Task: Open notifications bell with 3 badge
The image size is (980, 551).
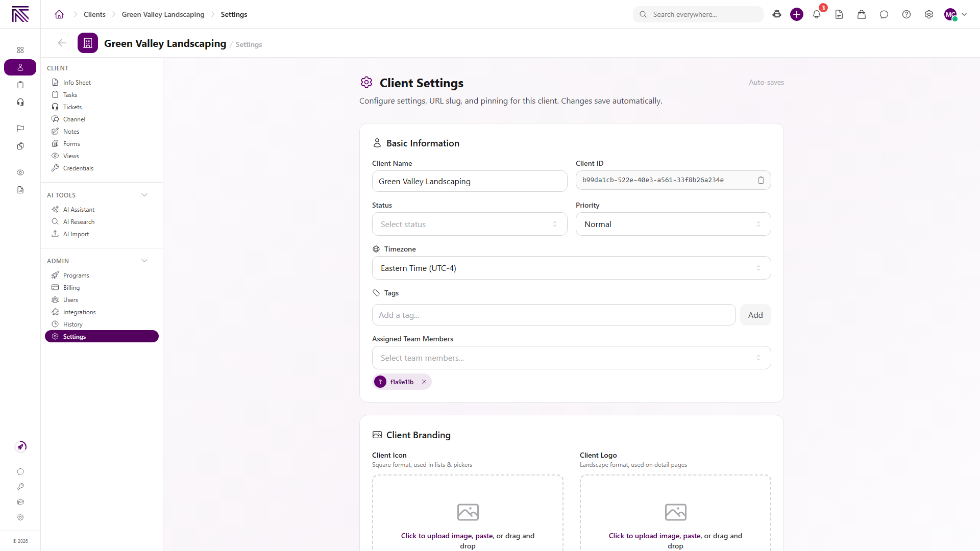Action: (817, 14)
